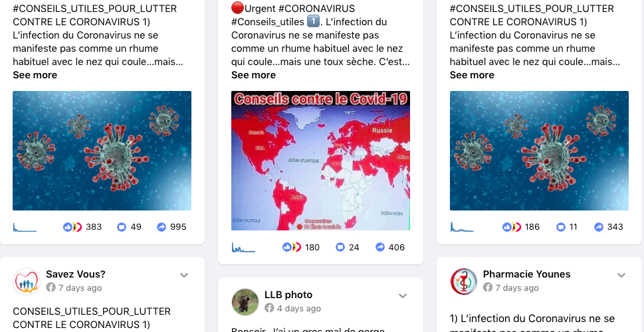Open the Pharmacie Younes page name link
Image resolution: width=644 pixels, height=332 pixels.
[526, 274]
